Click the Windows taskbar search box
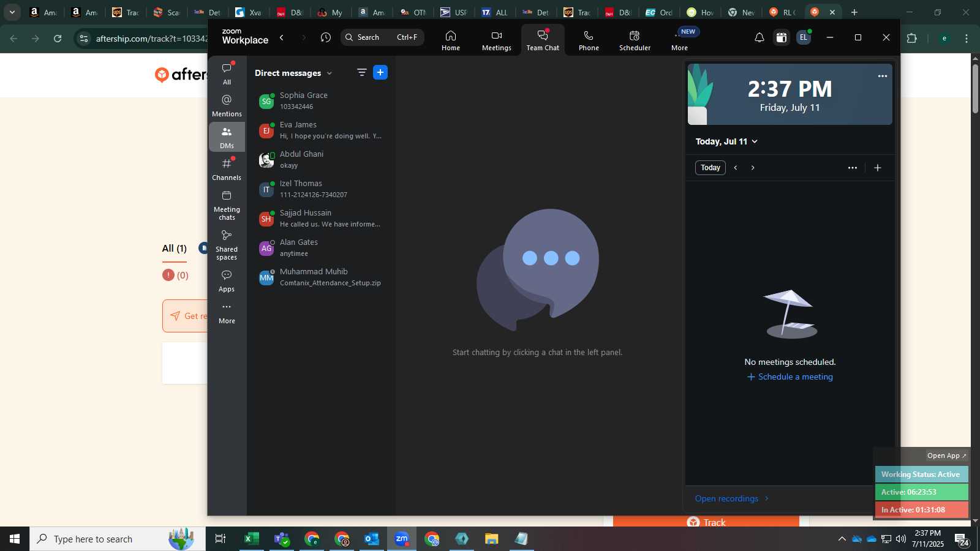The height and width of the screenshot is (551, 980). (118, 539)
